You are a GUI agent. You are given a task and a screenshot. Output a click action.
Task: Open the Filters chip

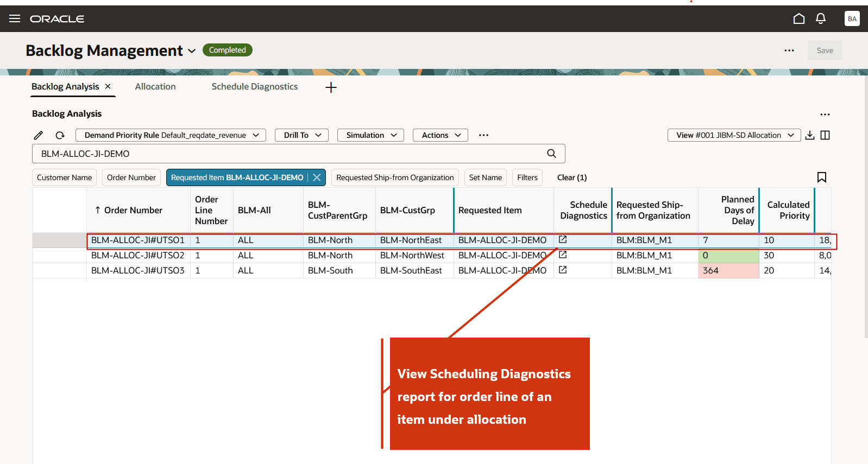[x=527, y=177]
